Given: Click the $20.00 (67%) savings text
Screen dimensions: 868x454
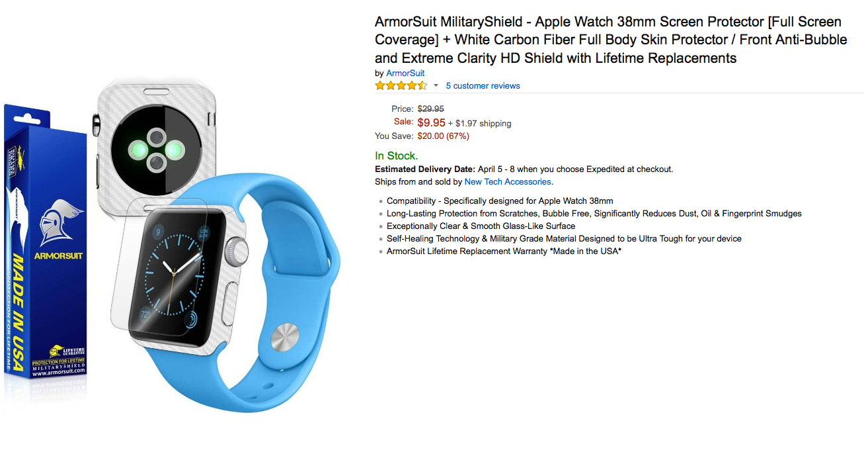Looking at the screenshot, I should click(443, 136).
